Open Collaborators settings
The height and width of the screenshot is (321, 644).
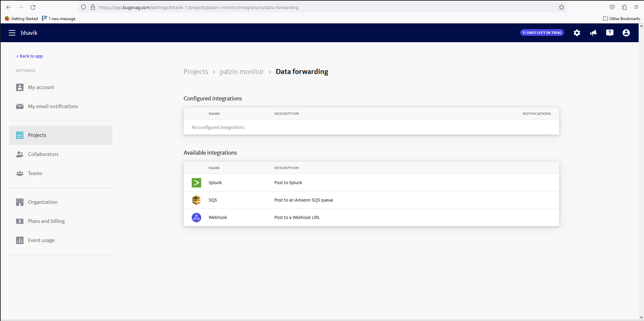61,154
